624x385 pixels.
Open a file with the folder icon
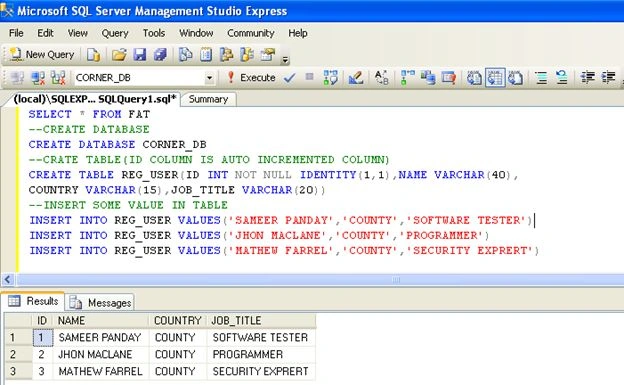(119, 55)
